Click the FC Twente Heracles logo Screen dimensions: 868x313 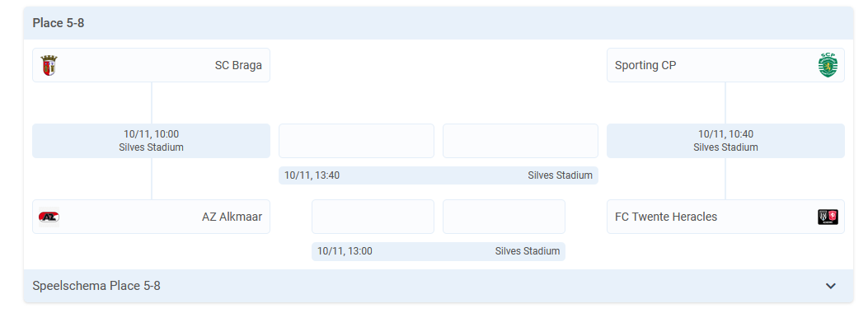click(x=828, y=217)
